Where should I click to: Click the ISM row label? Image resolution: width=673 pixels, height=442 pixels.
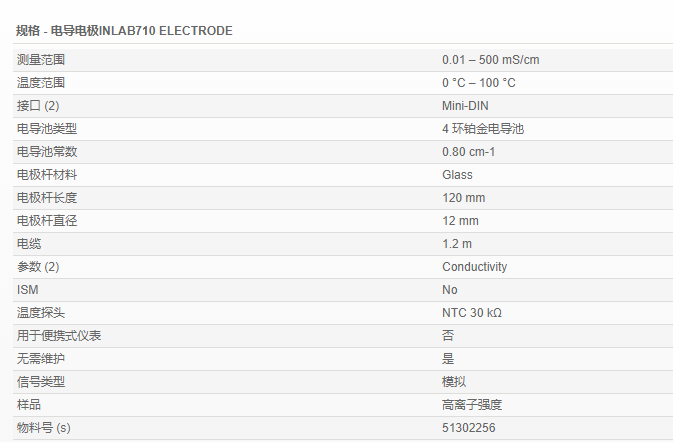28,290
